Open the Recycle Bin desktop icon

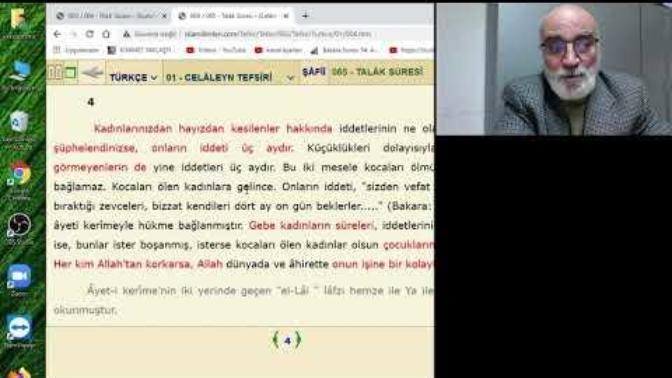19,123
